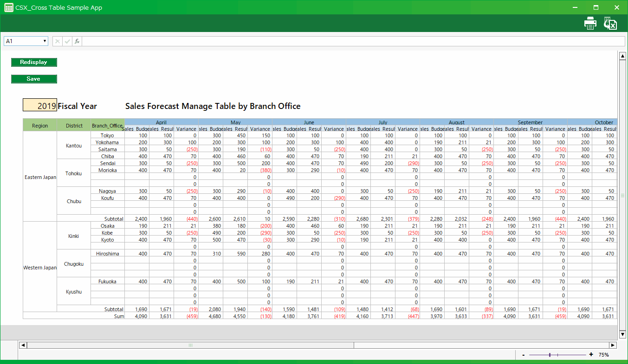Click the zoom out minus icon
The height and width of the screenshot is (364, 628).
click(524, 355)
